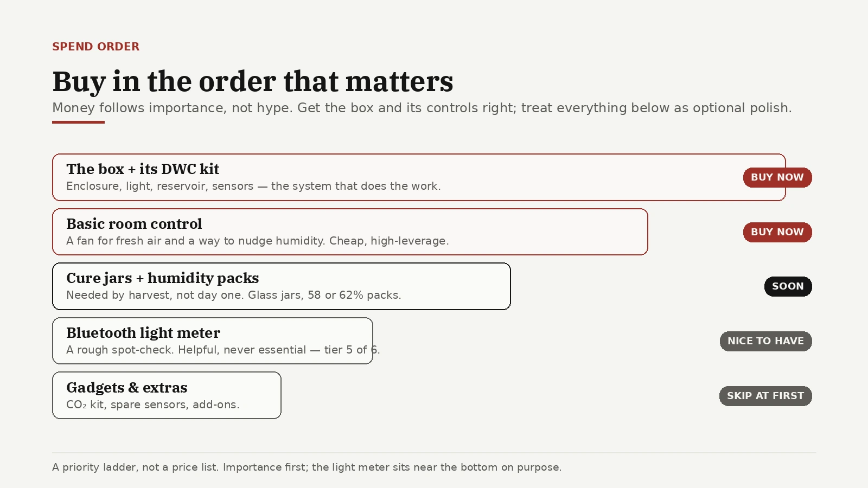This screenshot has width=868, height=488.
Task: Select the Gadgets & extras card
Action: click(x=167, y=395)
